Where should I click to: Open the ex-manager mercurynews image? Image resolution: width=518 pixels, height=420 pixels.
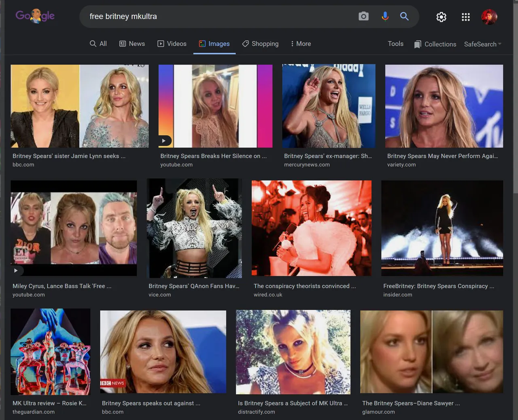pyautogui.click(x=329, y=106)
